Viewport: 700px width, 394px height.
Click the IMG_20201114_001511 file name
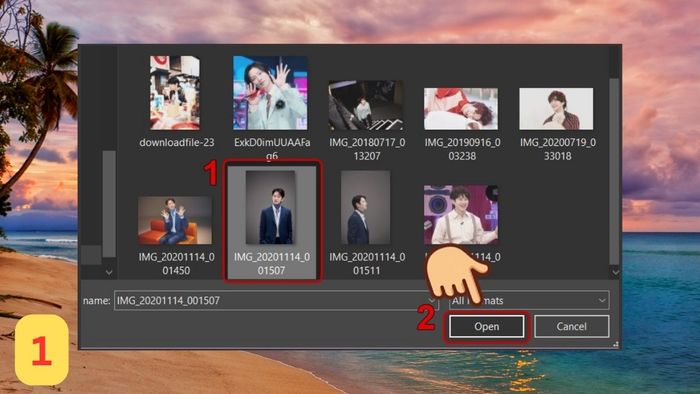pos(367,264)
